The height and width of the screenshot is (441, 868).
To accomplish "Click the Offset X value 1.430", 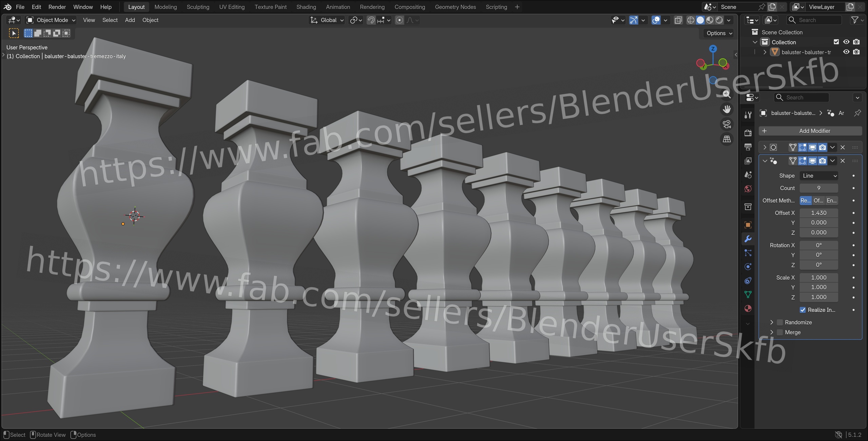I will [x=819, y=213].
